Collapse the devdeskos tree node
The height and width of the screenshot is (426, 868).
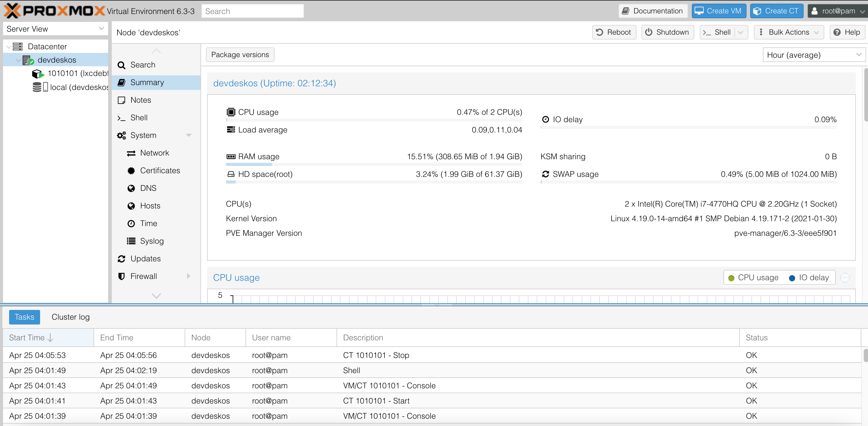point(18,60)
